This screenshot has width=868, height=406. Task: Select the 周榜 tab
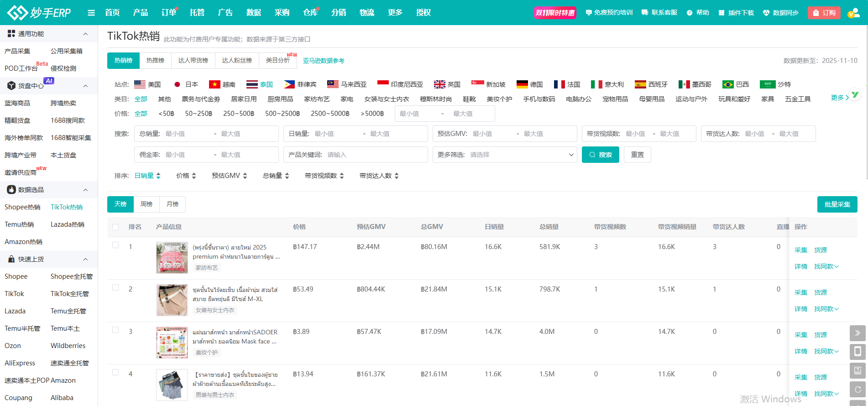pyautogui.click(x=146, y=204)
